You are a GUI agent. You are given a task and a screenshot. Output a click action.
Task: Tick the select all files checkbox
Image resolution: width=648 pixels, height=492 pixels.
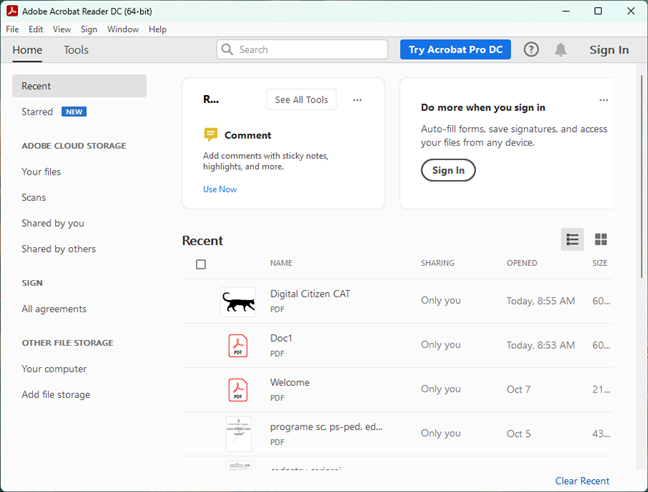(201, 264)
